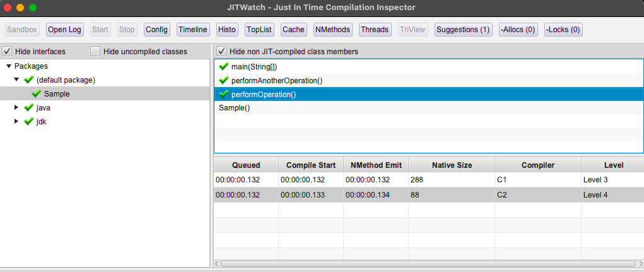Click the table's horizontal scrollbar

[428, 264]
